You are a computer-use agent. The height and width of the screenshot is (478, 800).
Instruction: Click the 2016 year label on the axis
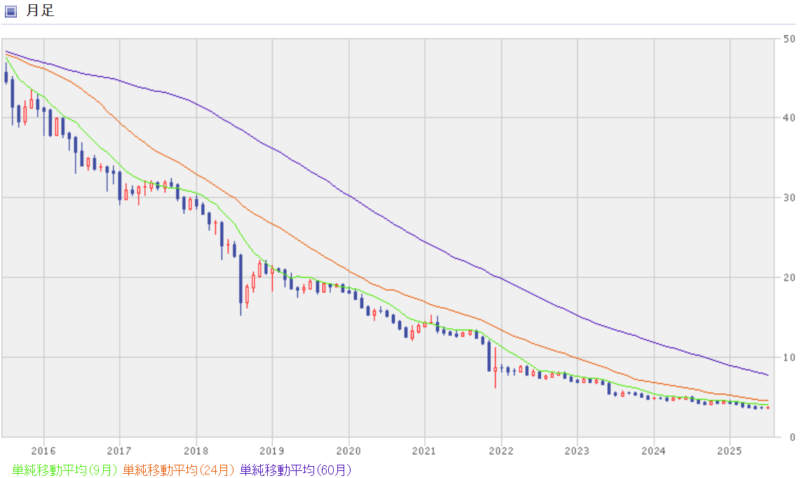(43, 451)
